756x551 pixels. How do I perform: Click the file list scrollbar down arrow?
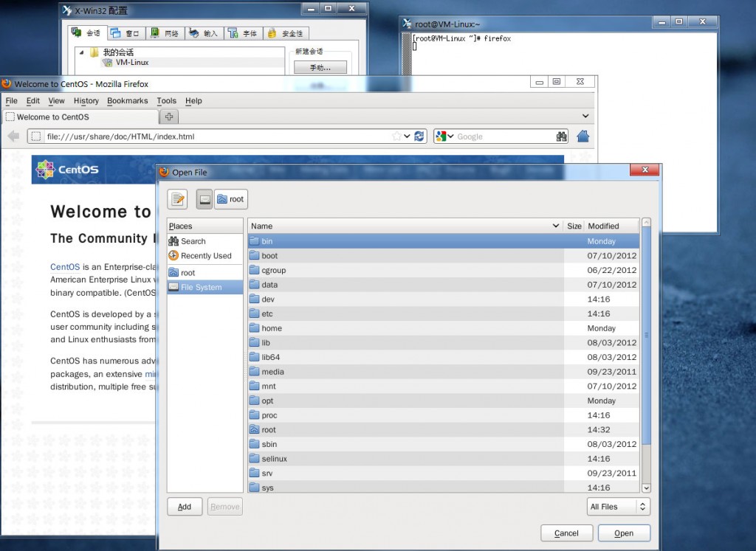pos(646,488)
